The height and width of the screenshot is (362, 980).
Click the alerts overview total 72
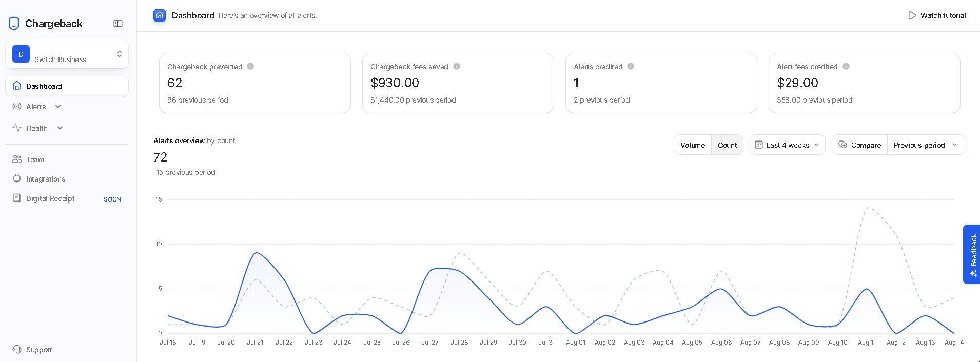pyautogui.click(x=160, y=157)
